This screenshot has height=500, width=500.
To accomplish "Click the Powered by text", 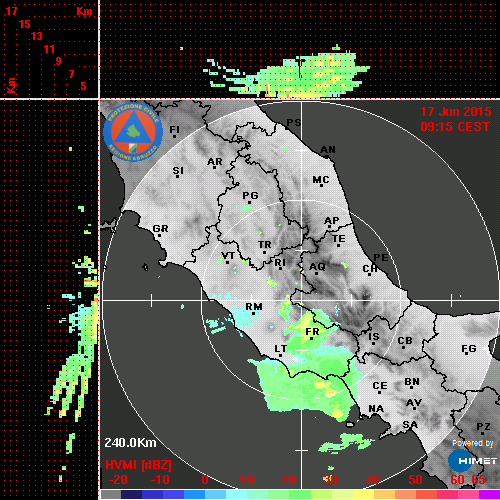I will [473, 443].
